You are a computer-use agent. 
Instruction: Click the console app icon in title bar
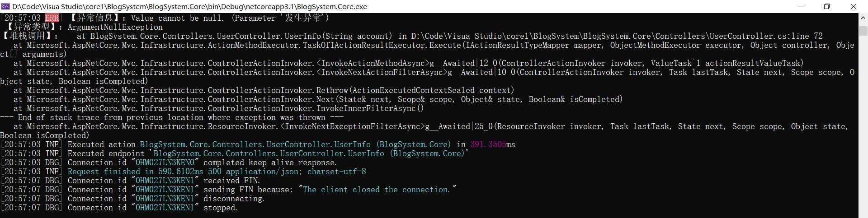point(5,6)
